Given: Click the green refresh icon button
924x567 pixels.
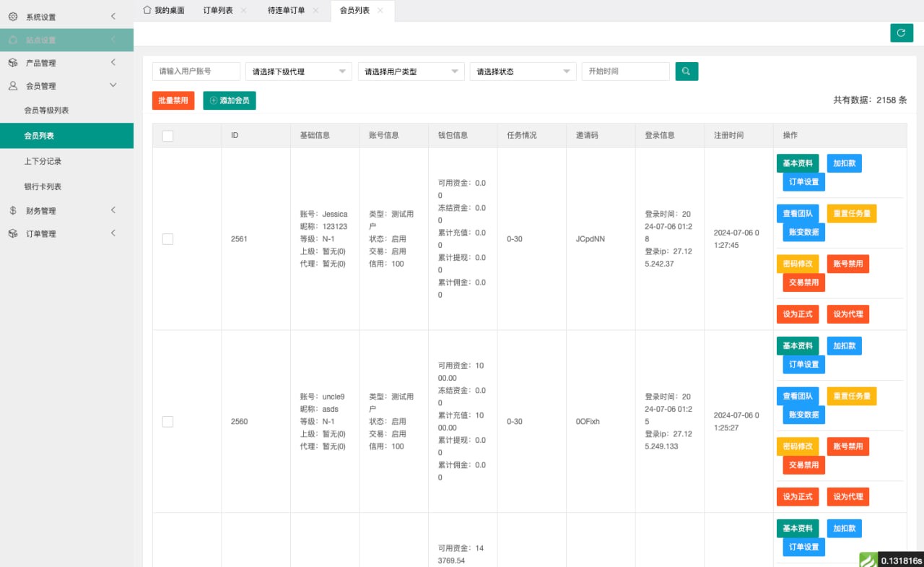Looking at the screenshot, I should pyautogui.click(x=902, y=33).
